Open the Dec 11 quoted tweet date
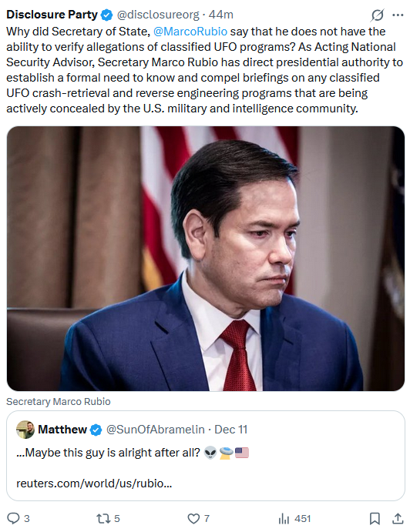This screenshot has height=532, width=410. (x=230, y=430)
